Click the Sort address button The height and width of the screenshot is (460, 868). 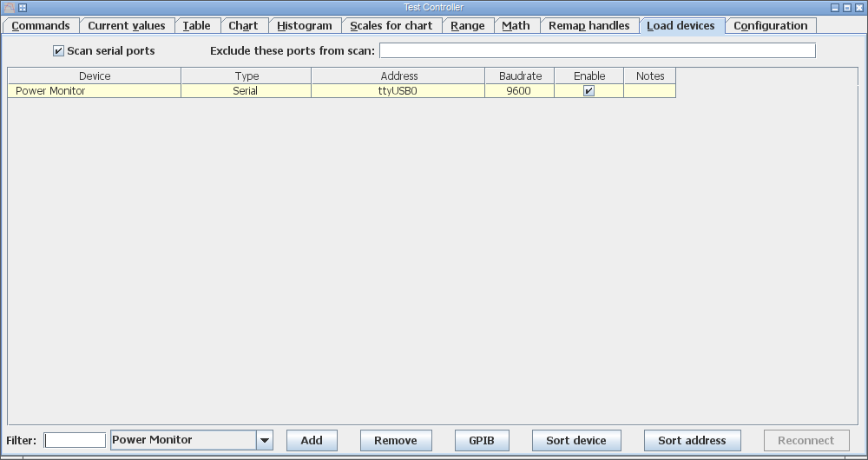692,441
